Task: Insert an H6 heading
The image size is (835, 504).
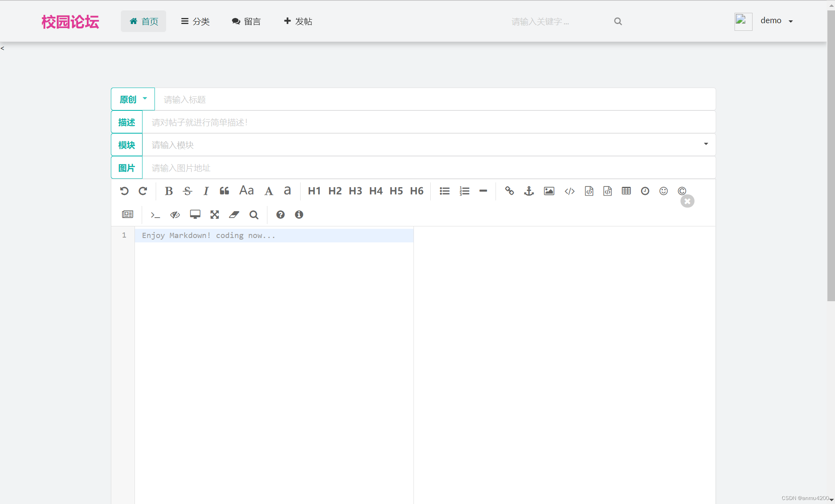Action: click(x=417, y=191)
